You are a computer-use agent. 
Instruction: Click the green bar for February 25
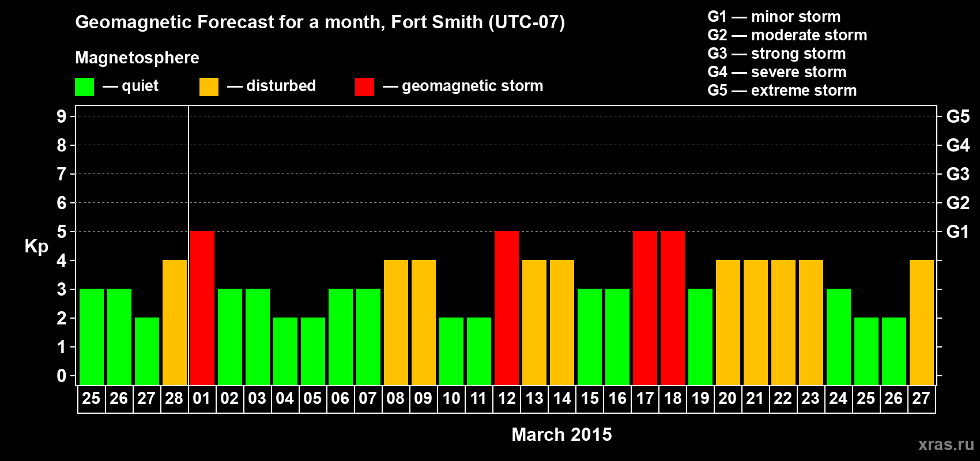92,337
